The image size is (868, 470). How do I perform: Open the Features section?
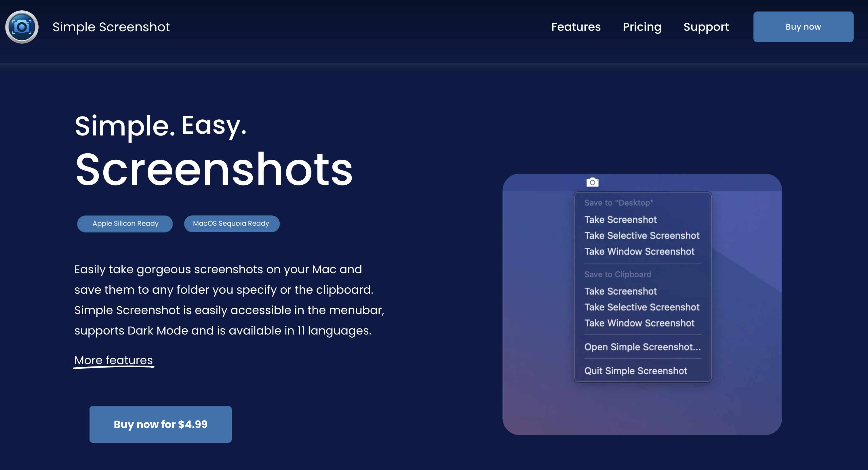(576, 27)
